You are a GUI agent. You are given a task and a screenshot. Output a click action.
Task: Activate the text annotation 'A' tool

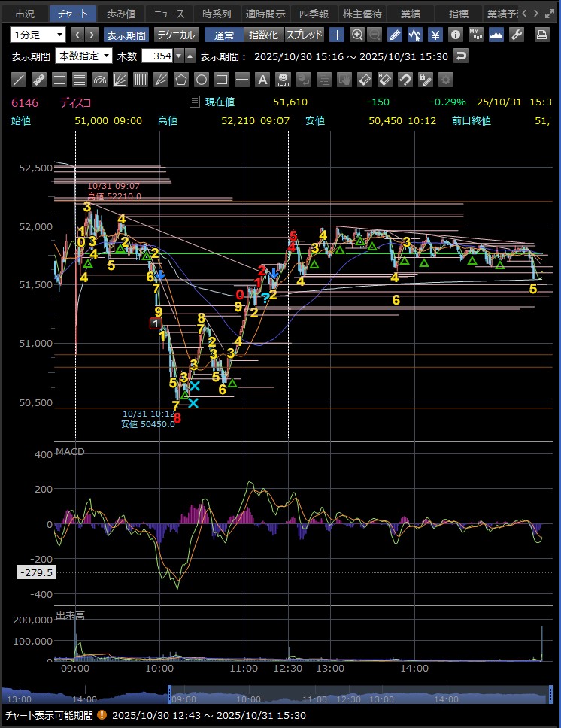[262, 79]
